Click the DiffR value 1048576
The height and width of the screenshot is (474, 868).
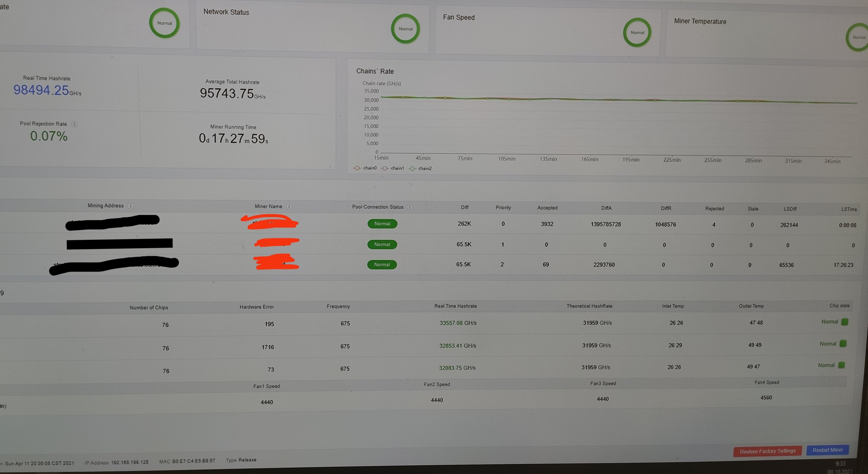[x=665, y=224]
